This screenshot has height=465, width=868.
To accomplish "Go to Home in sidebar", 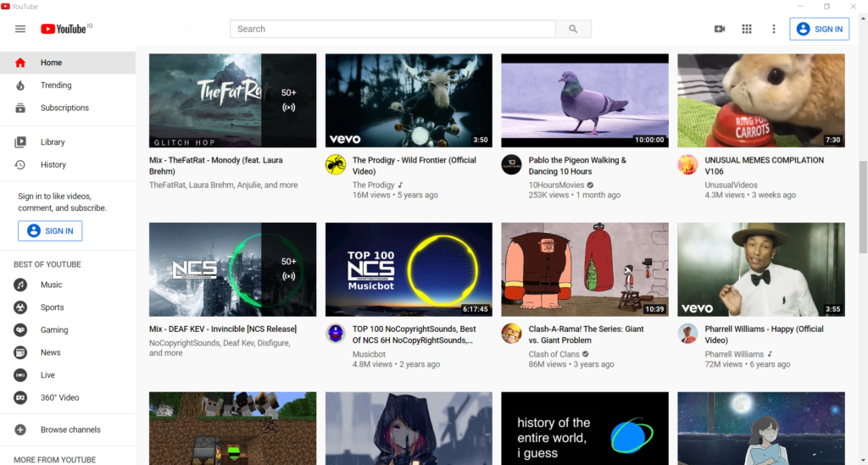I will tap(68, 63).
